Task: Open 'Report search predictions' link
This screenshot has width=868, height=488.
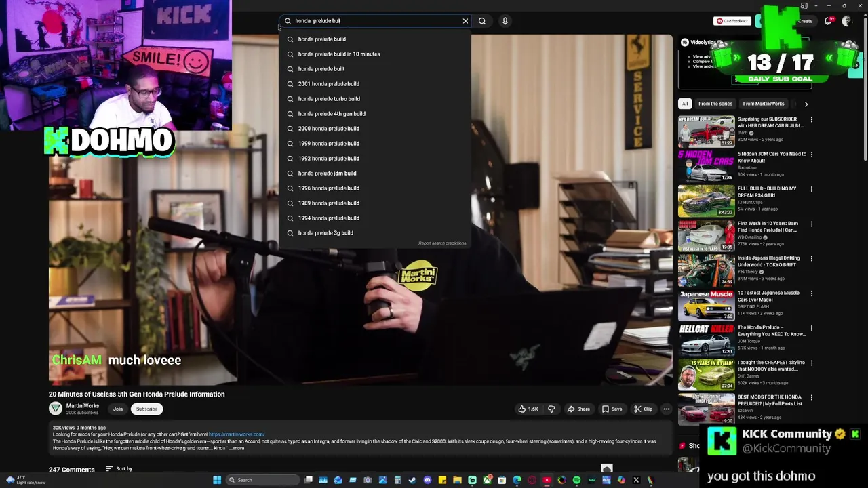Action: pos(442,243)
